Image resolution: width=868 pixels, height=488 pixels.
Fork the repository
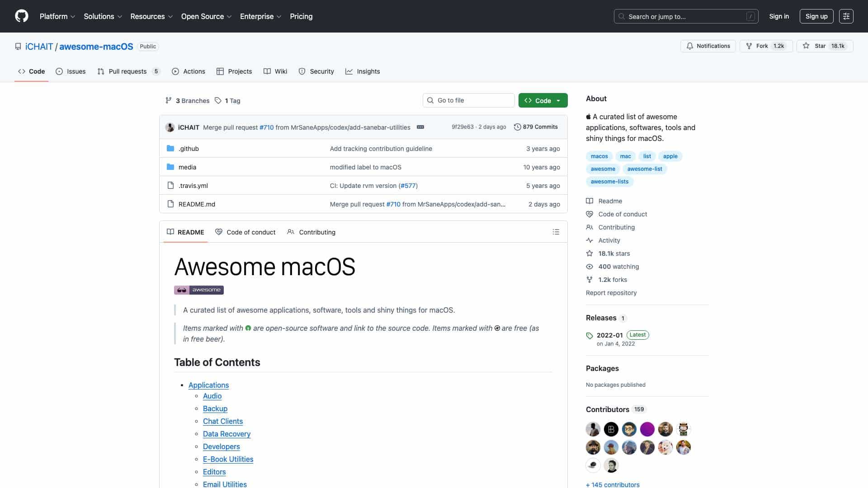pos(766,46)
